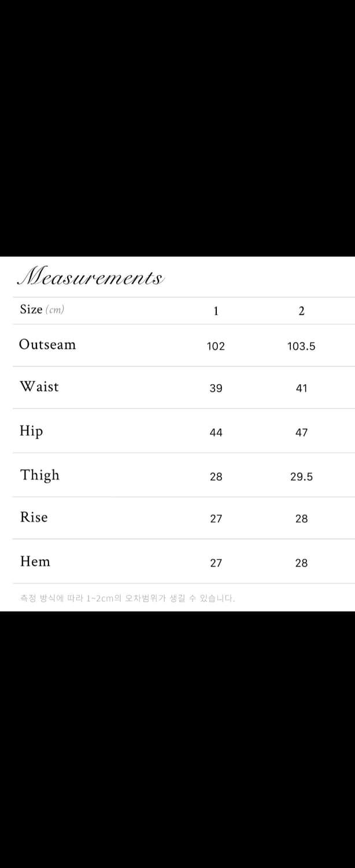Viewport: 355px width, 868px height.
Task: Select the Thigh row label
Action: pyautogui.click(x=40, y=475)
